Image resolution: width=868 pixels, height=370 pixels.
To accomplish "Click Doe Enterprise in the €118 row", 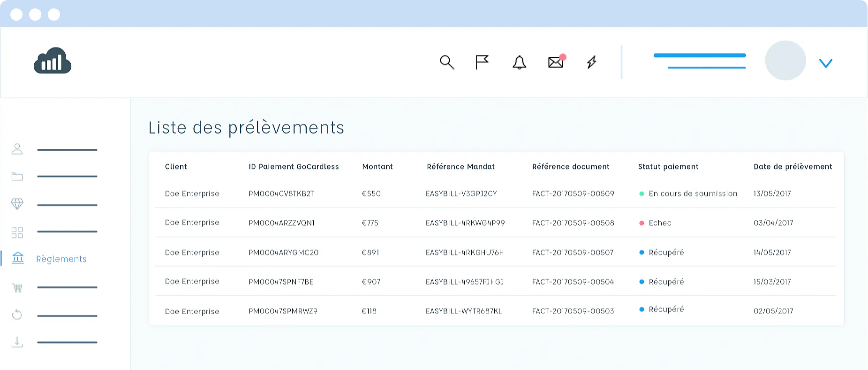I will pos(192,311).
